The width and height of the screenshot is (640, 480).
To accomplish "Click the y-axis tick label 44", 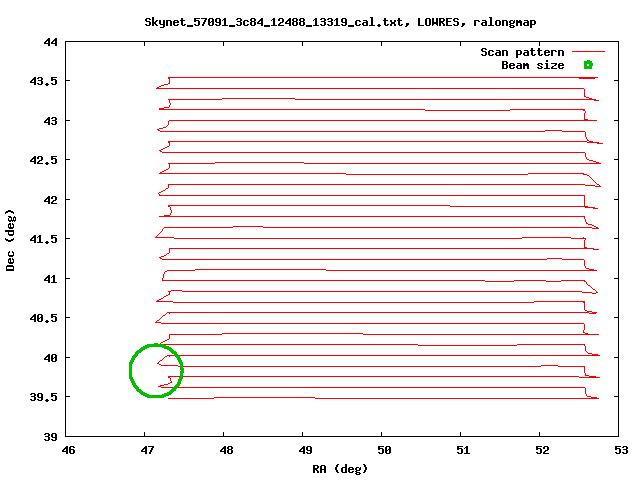I will tap(51, 42).
